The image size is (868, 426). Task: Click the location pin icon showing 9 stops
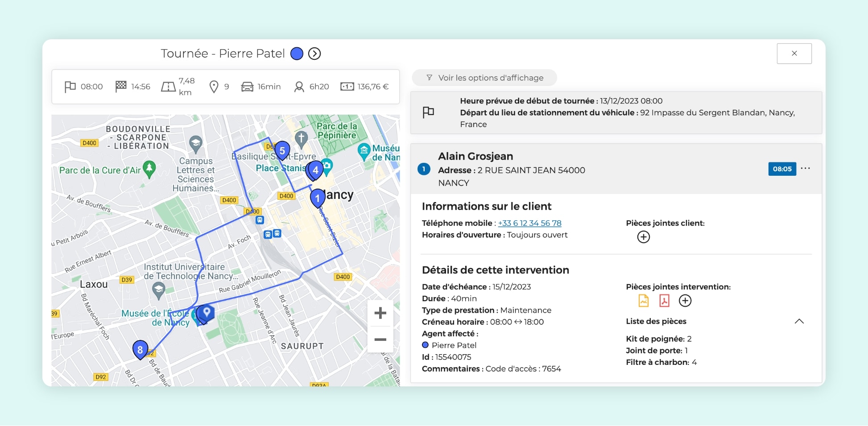214,86
